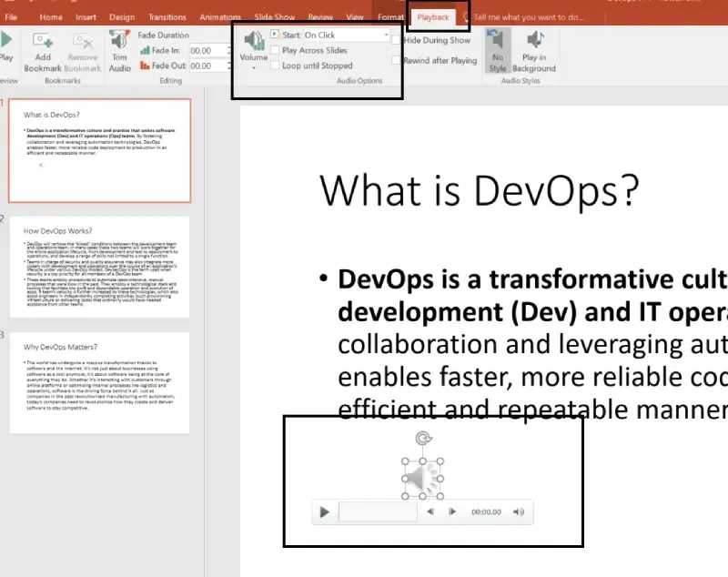Check the Hide During Show option
728x577 pixels.
point(396,40)
